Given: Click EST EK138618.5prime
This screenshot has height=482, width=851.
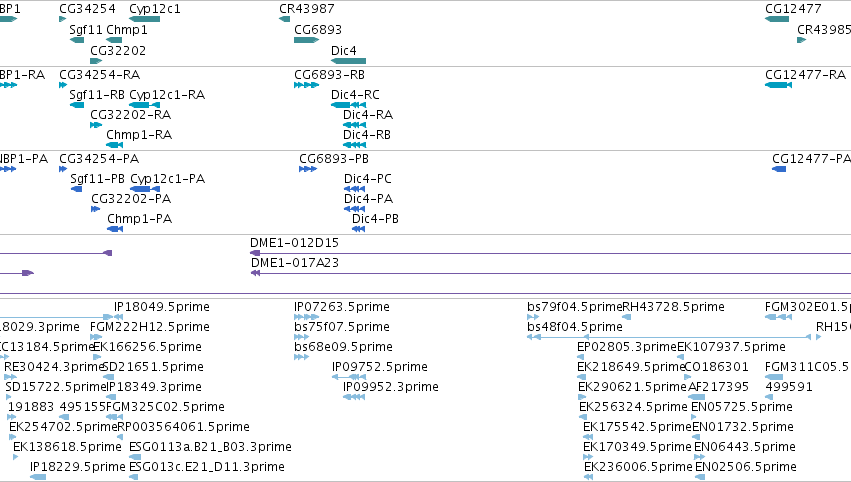Looking at the screenshot, I should point(67,447).
